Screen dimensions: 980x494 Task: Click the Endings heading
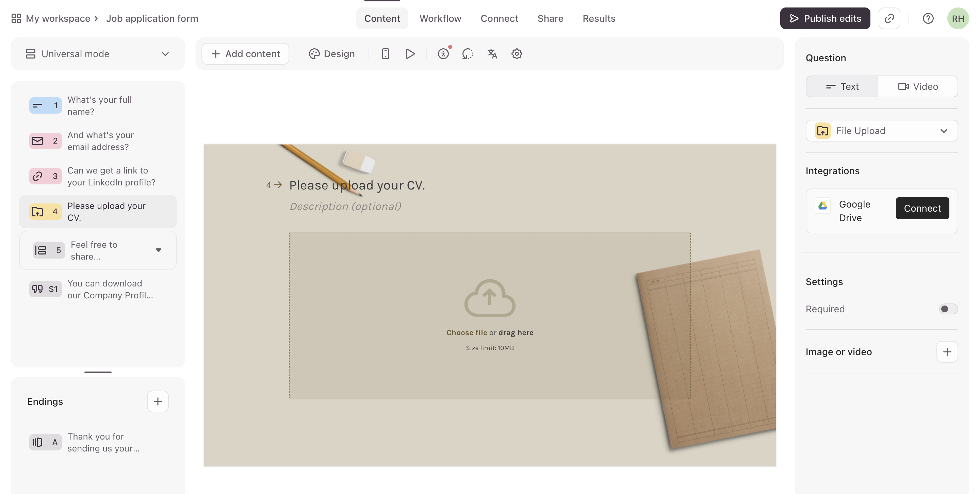[45, 401]
